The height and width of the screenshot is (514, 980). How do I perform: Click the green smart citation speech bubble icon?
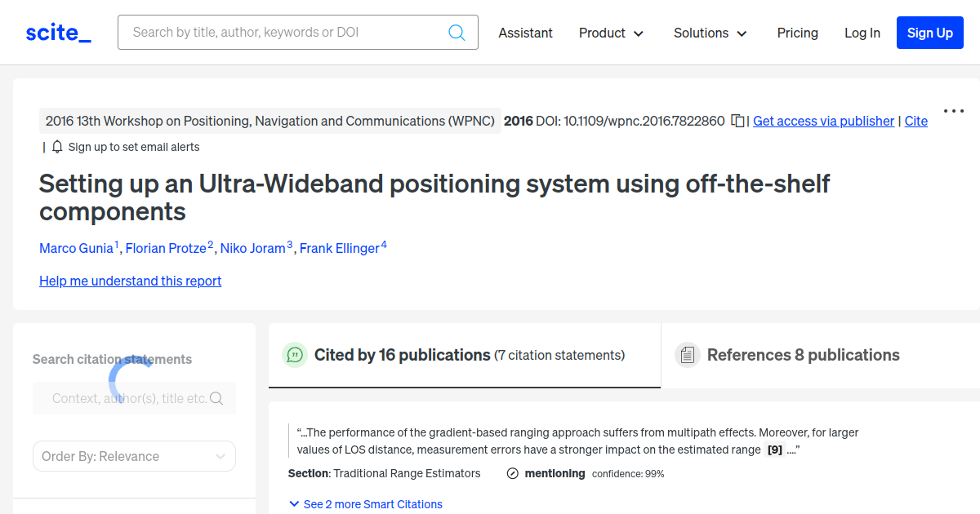coord(294,355)
